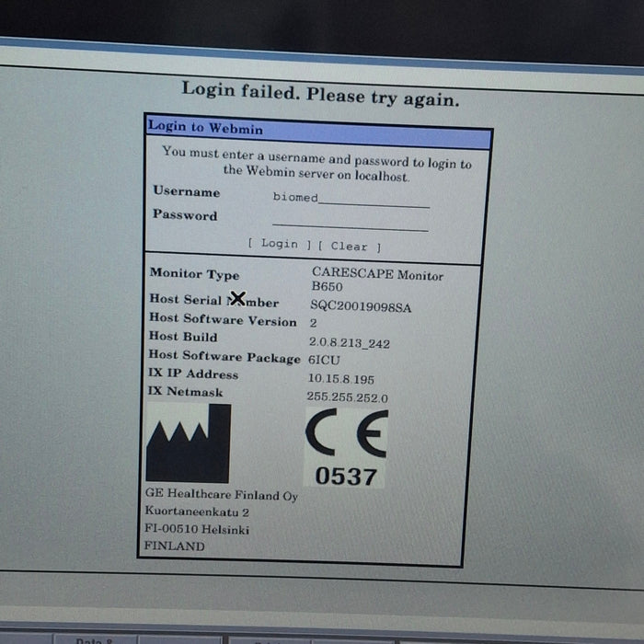644x644 pixels.
Task: Click the 'Login failed. Please try again.' message
Action: click(x=320, y=95)
